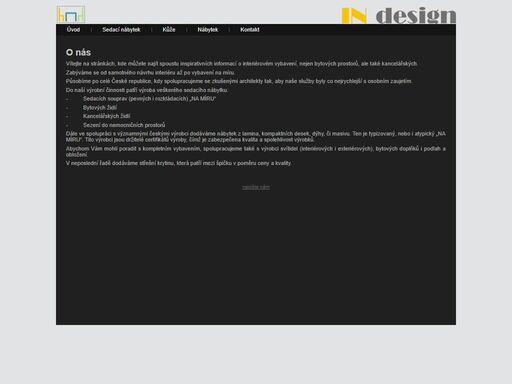
Task: Open the Úvod menu item
Action: (73, 30)
